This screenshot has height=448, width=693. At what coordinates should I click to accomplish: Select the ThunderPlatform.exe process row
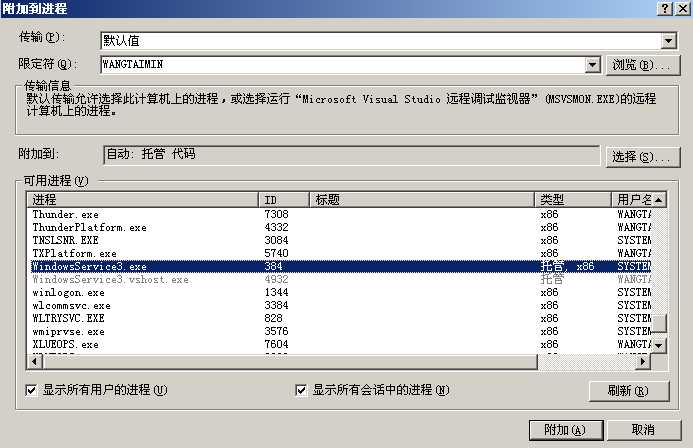point(341,227)
